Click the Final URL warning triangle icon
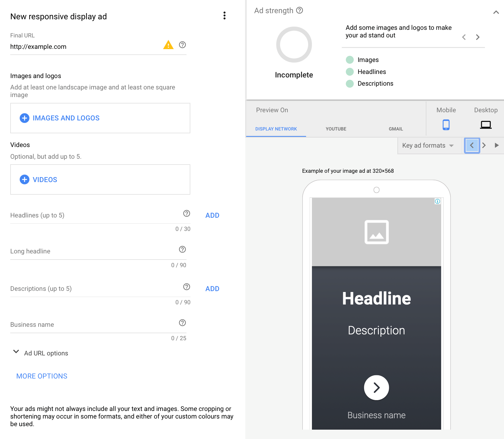Viewport: 504px width, 439px height. coord(168,45)
